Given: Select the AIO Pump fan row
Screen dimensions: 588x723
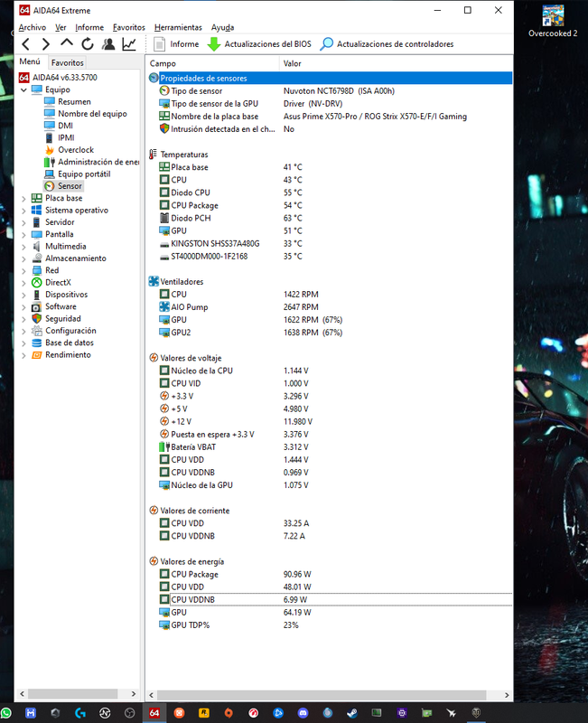Looking at the screenshot, I should (330, 307).
